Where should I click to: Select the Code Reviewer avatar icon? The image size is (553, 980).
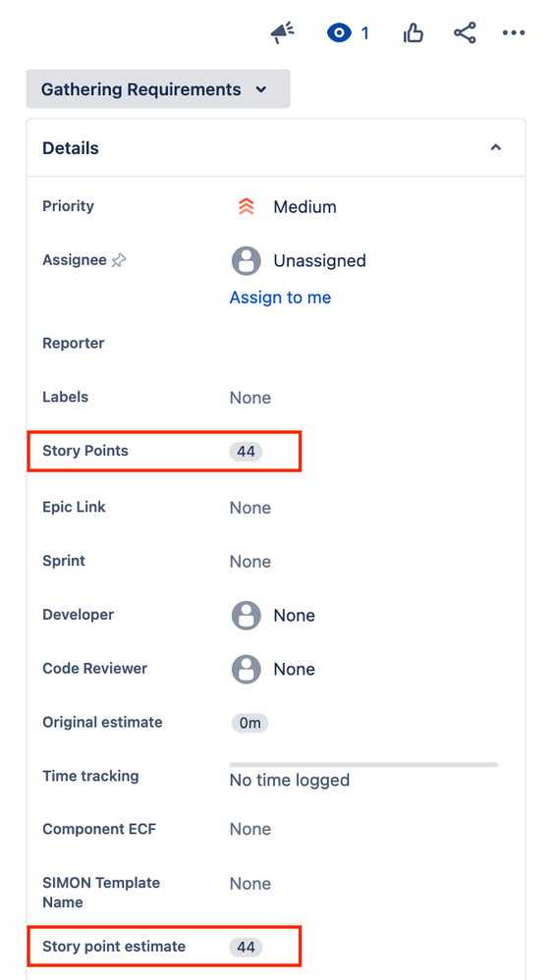(247, 669)
